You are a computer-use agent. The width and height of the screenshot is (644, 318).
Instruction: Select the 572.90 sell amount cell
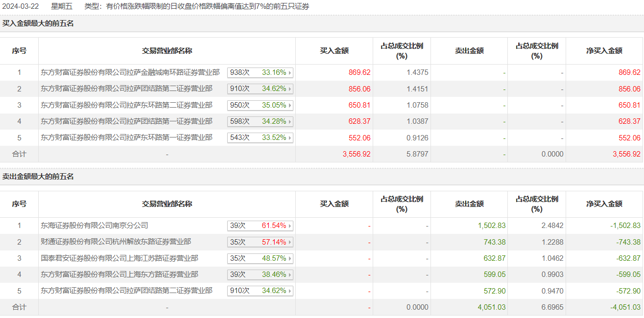tap(495, 291)
